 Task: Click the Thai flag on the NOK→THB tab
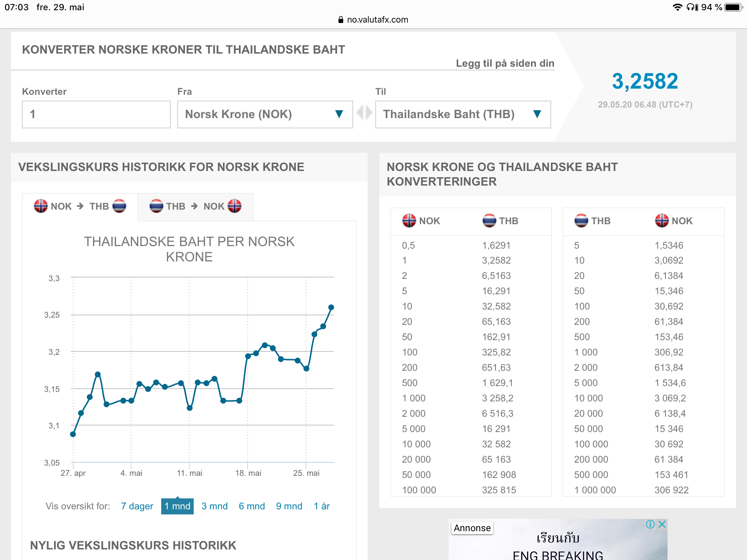[119, 206]
